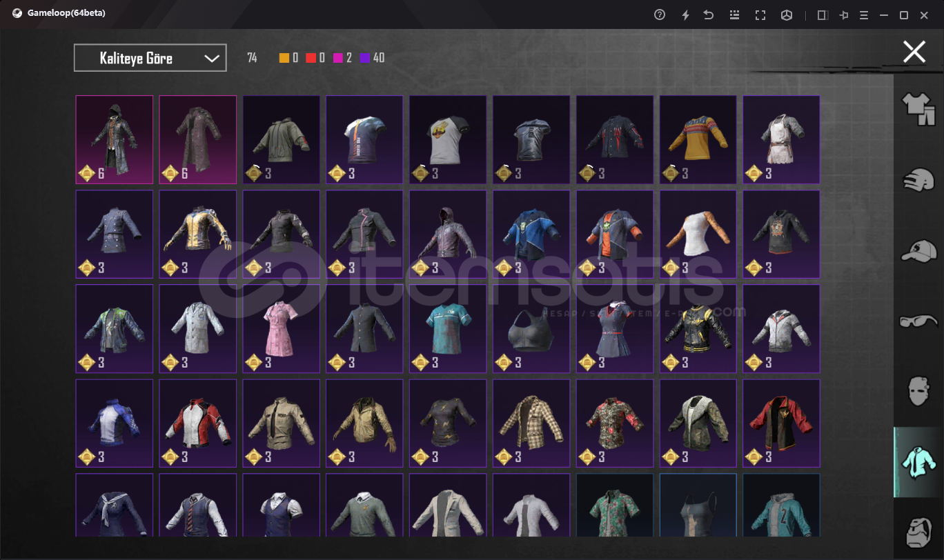
Task: Select the olive green hoodie item
Action: 282,139
